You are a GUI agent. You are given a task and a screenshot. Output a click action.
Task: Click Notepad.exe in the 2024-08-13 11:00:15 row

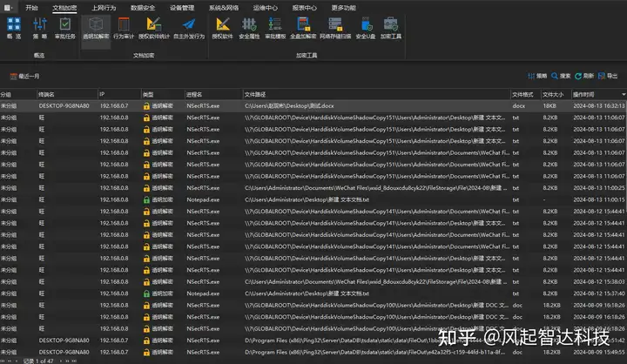click(203, 199)
